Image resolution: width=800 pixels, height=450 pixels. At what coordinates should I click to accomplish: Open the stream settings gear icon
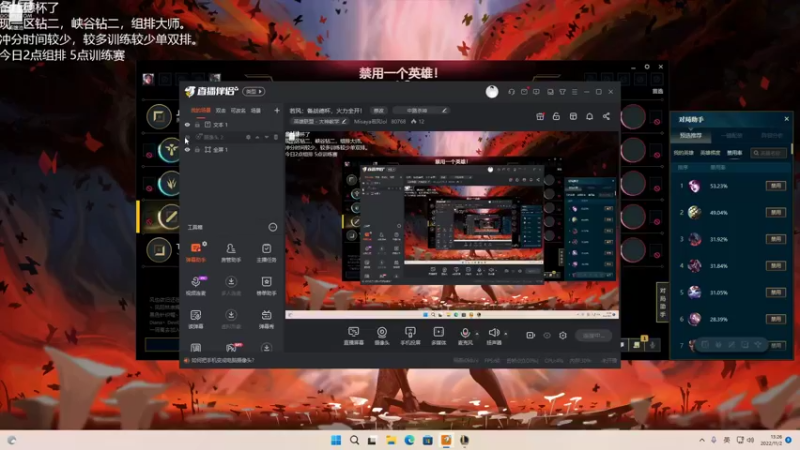pyautogui.click(x=563, y=335)
